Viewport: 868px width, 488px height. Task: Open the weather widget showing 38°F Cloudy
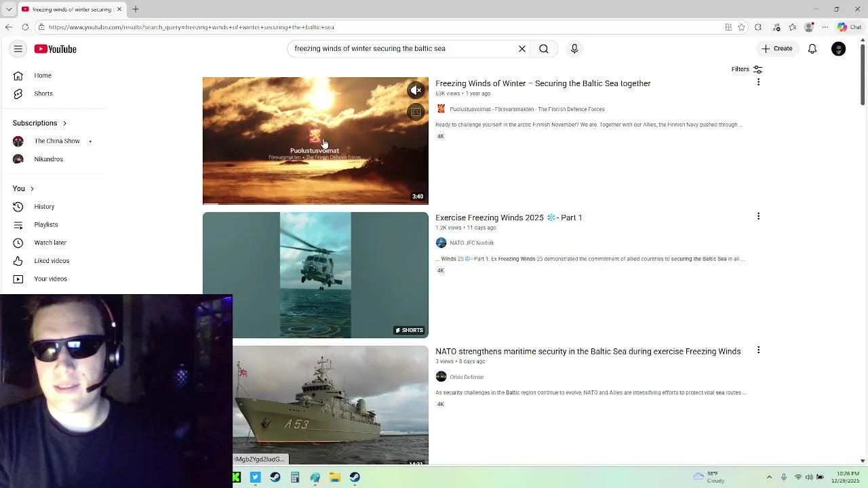click(x=709, y=477)
